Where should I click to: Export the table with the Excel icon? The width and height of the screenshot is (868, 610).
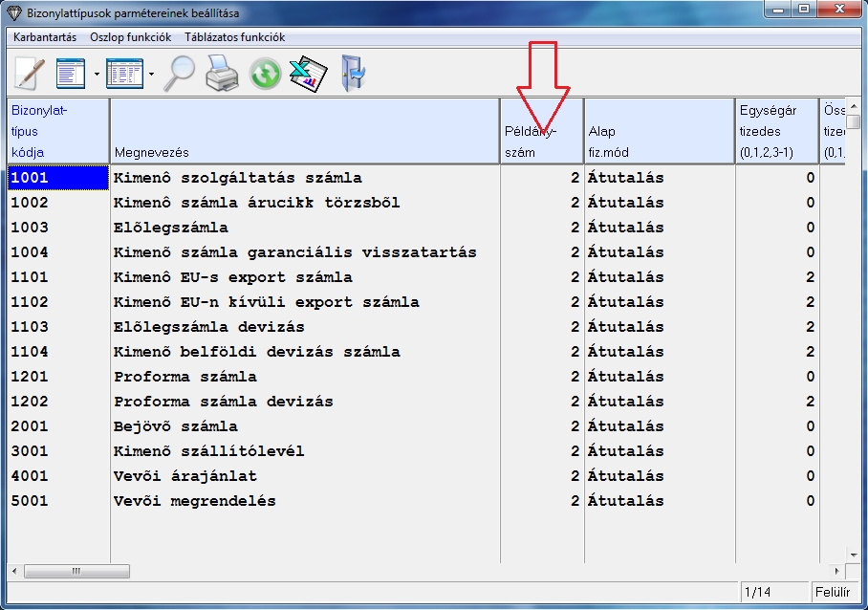point(308,74)
